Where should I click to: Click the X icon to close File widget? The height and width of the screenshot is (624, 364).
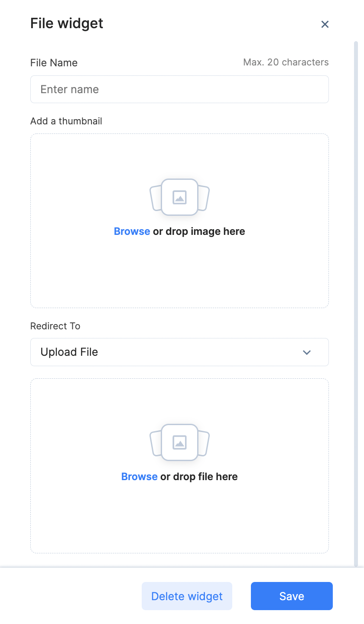325,24
